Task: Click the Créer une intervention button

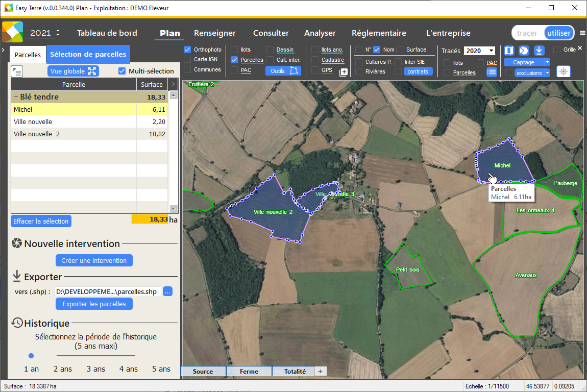Action: (x=94, y=260)
